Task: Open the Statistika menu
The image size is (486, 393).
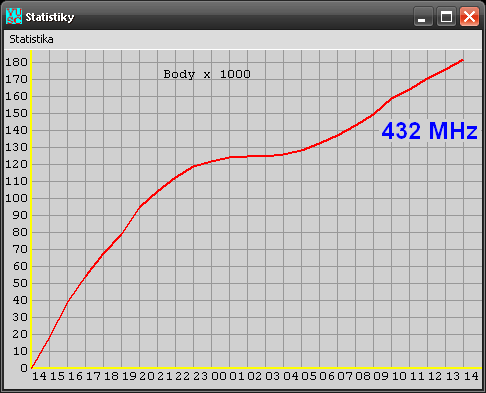Action: pyautogui.click(x=31, y=39)
